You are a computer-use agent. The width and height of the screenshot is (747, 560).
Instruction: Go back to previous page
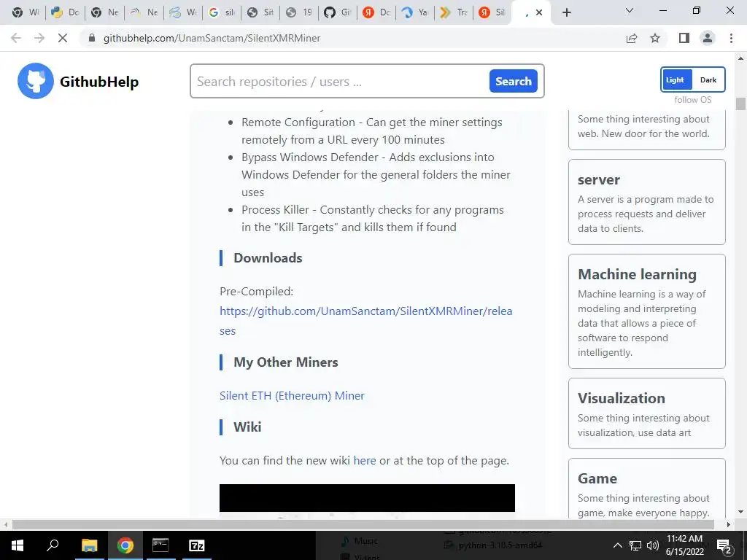[16, 38]
